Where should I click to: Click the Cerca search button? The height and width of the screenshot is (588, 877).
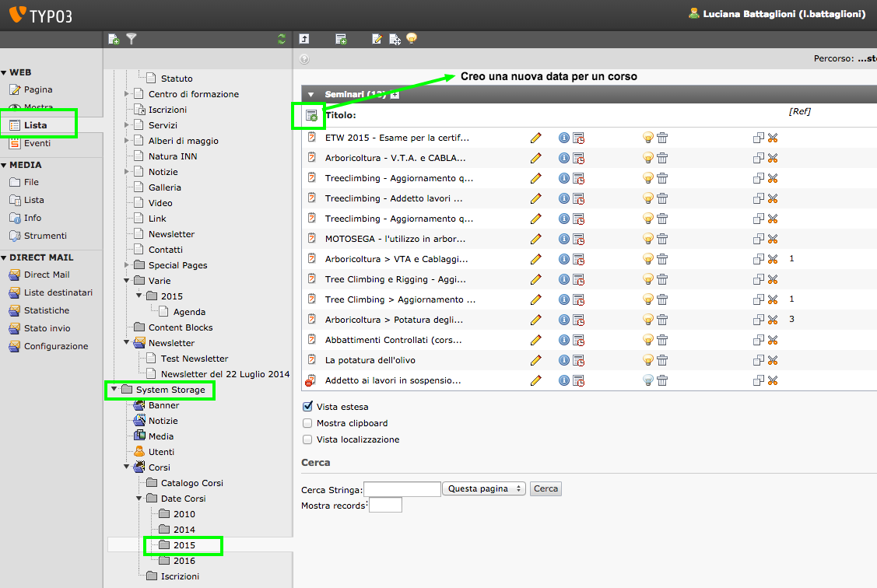click(x=545, y=488)
